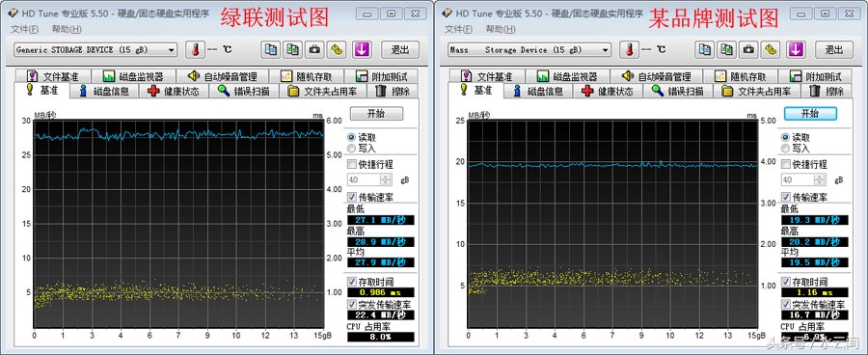Viewport: 868px width, 355px height.
Task: Click 退出 button in right window
Action: 834,50
